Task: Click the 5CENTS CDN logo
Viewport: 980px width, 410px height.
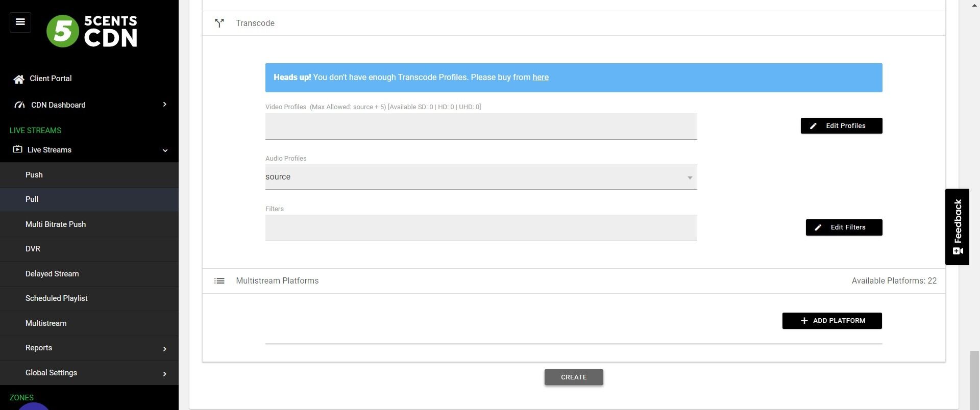Action: [x=92, y=31]
